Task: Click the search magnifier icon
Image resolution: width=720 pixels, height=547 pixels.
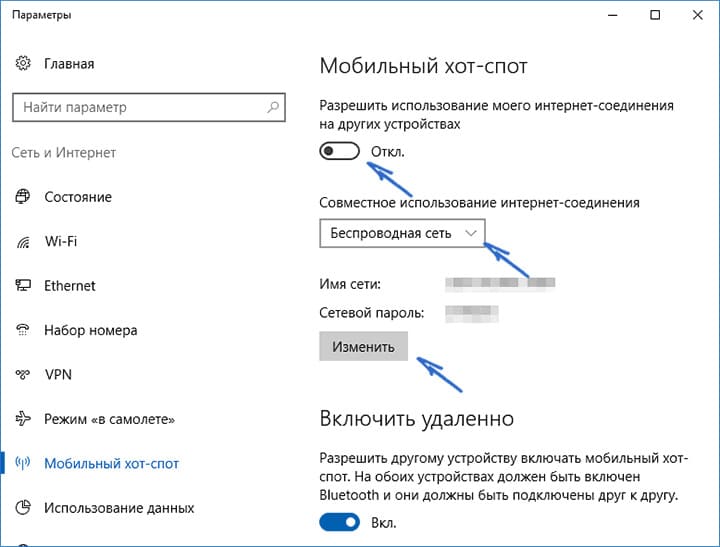Action: click(273, 107)
